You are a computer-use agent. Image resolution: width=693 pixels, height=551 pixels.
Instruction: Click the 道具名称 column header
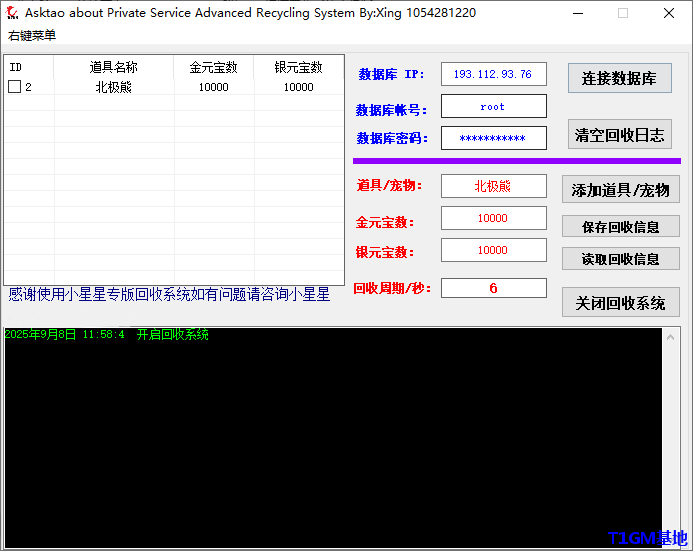(x=114, y=67)
